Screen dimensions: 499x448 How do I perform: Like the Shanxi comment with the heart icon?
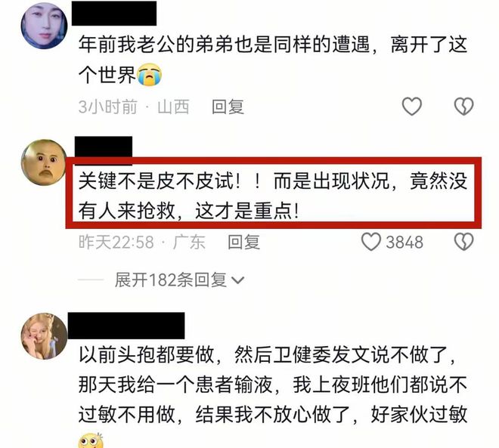click(412, 107)
